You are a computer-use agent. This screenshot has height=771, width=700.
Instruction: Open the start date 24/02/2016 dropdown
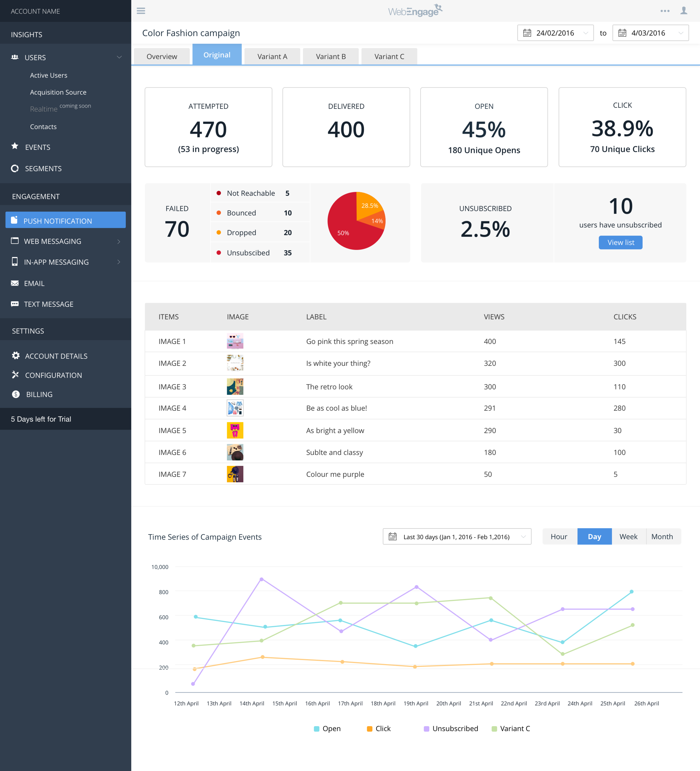point(555,33)
